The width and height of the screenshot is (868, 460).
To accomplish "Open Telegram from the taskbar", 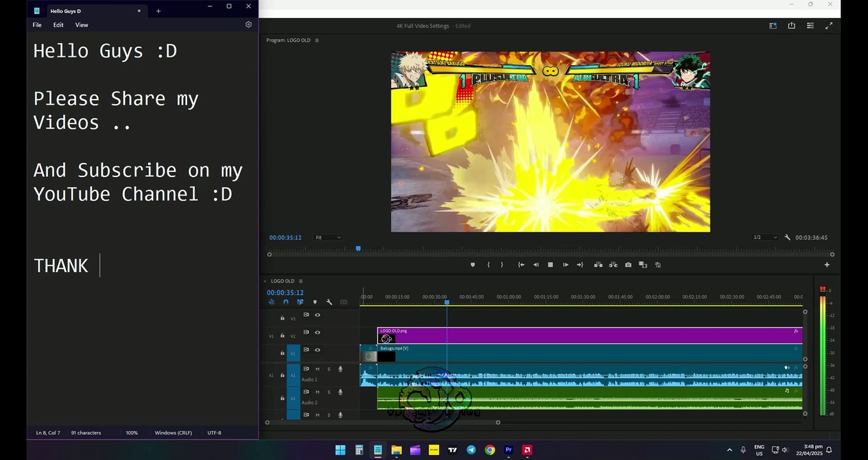I will click(471, 450).
